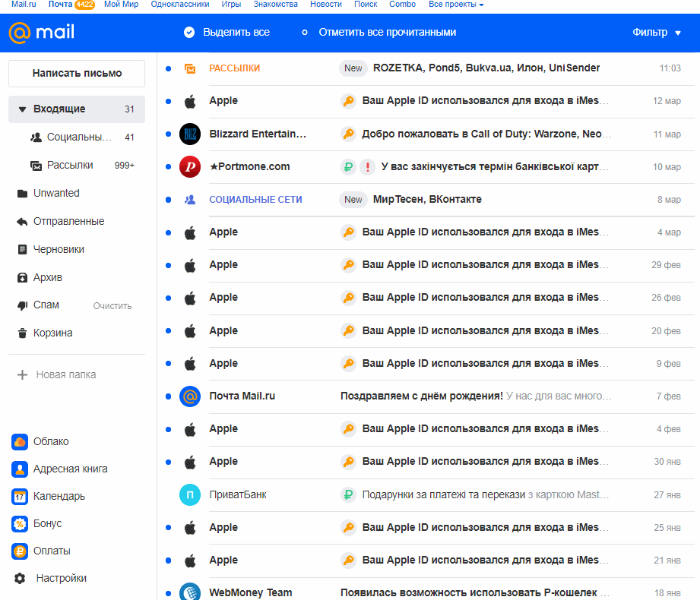Open Одноклассники in top navigation
700x600 pixels.
[180, 5]
